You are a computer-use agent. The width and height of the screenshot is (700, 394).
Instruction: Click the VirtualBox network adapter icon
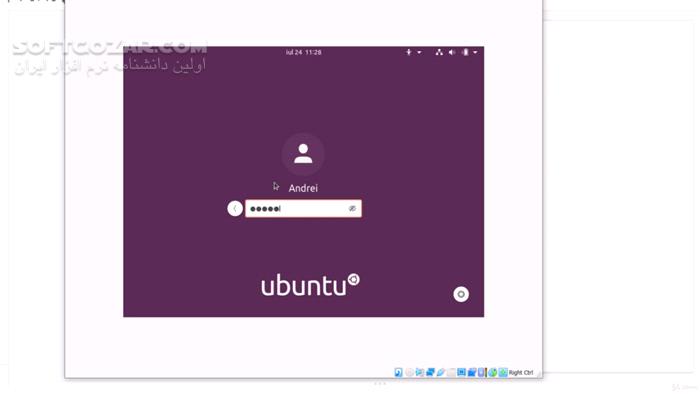click(x=430, y=372)
